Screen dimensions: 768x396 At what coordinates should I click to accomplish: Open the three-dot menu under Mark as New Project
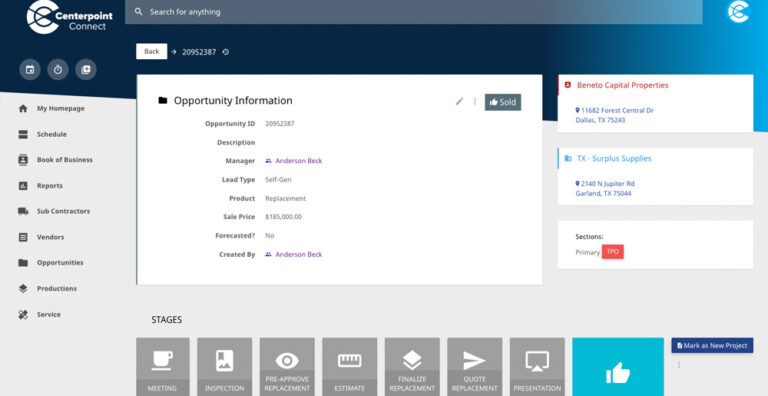click(x=679, y=365)
